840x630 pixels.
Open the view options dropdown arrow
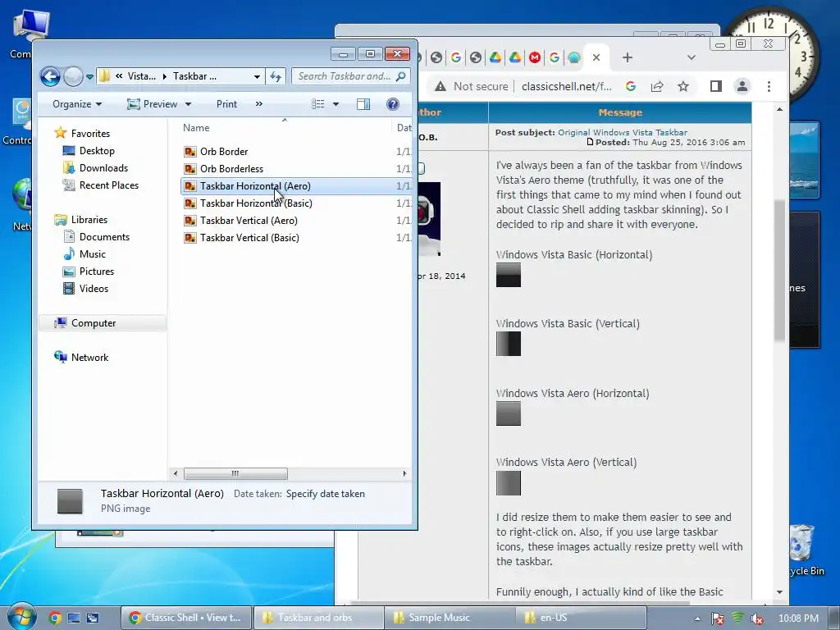pos(336,104)
